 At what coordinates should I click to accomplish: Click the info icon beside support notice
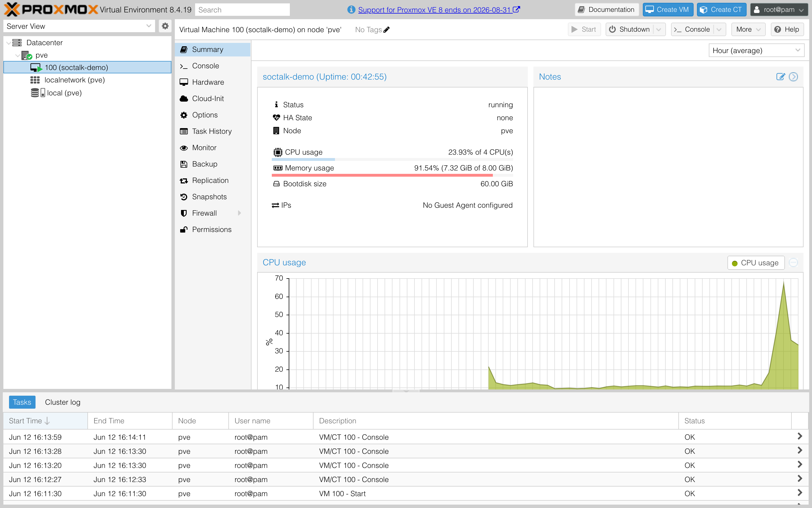click(x=351, y=10)
